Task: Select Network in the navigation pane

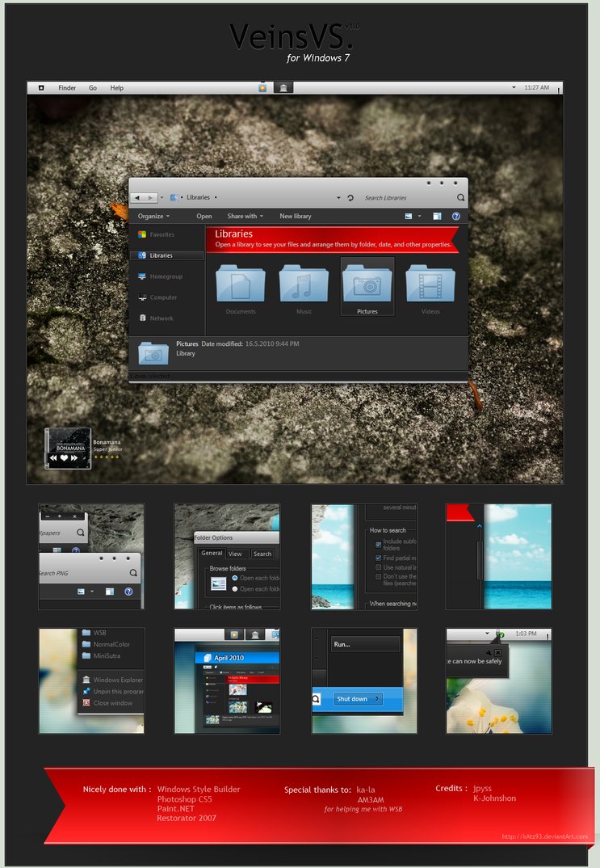Action: pyautogui.click(x=156, y=318)
